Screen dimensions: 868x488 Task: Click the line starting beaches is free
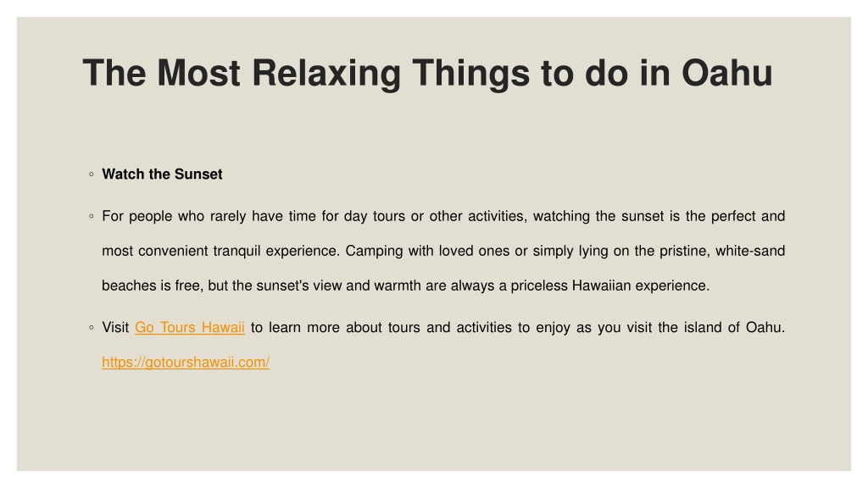point(406,286)
